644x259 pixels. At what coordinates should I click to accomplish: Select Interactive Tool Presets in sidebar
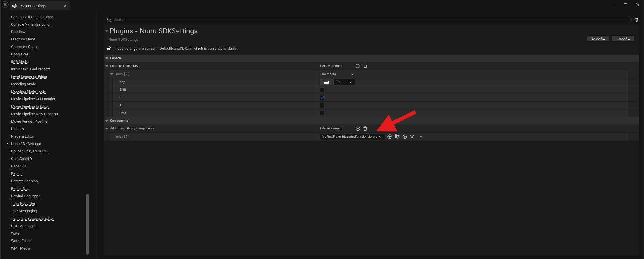point(31,69)
